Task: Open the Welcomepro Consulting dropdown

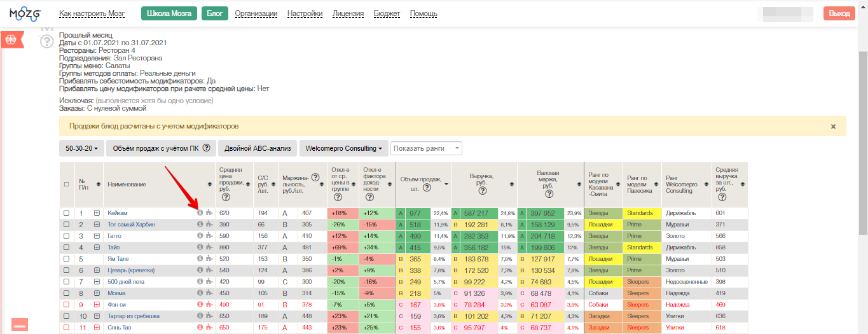Action: coord(343,148)
